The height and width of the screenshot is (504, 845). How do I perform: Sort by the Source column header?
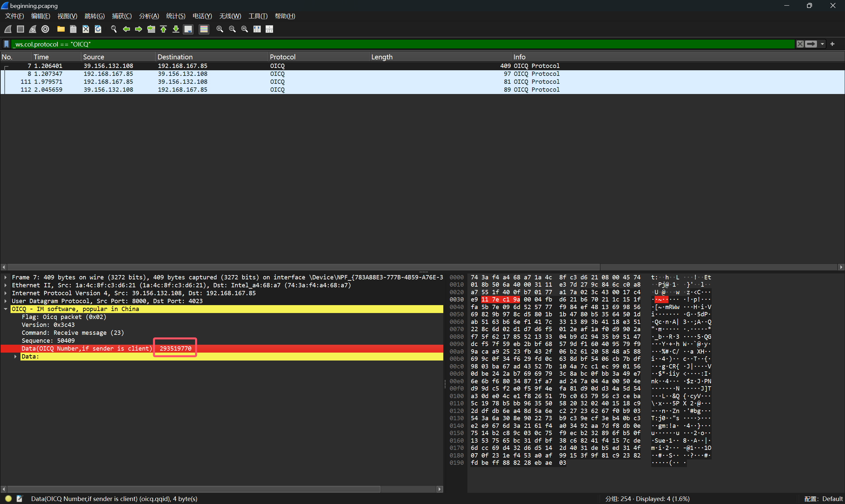point(118,57)
